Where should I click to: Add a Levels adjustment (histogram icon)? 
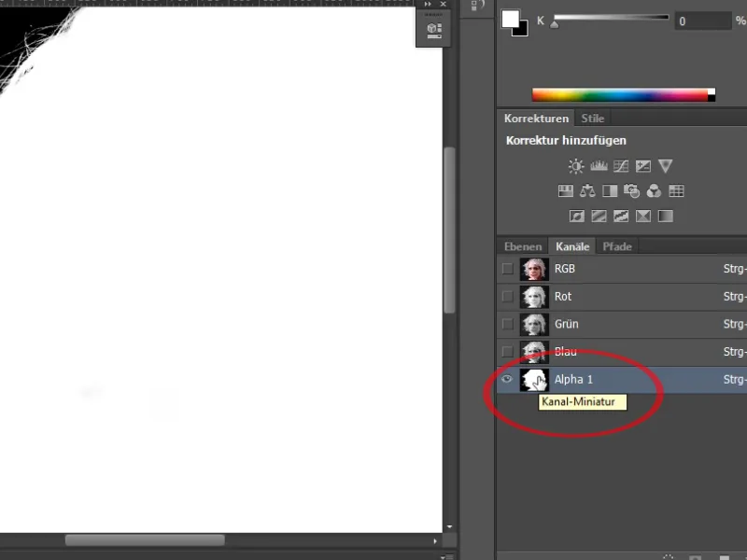pyautogui.click(x=599, y=166)
